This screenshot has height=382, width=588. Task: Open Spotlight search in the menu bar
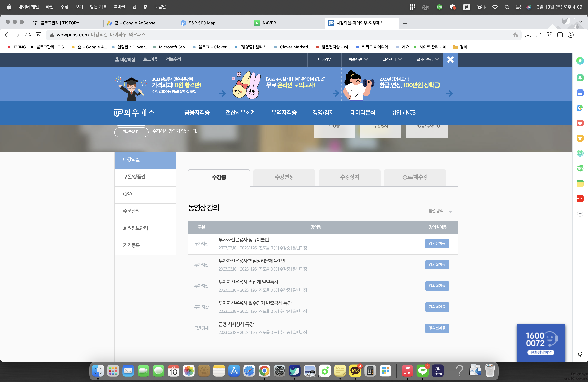507,7
